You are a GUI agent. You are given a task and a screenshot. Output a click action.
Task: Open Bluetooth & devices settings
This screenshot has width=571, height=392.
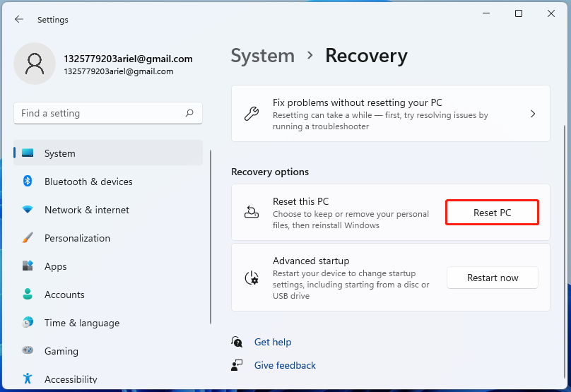108,182
